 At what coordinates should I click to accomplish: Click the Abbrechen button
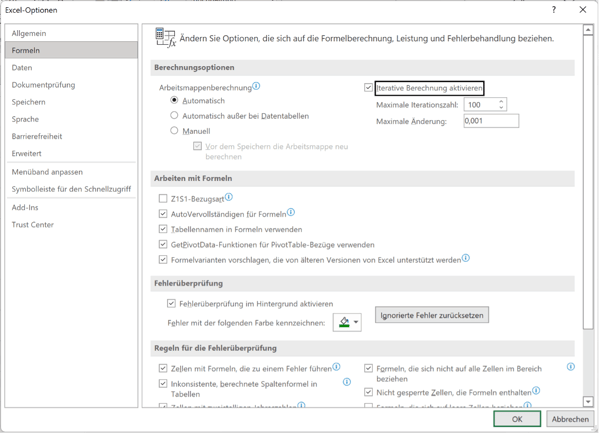570,419
